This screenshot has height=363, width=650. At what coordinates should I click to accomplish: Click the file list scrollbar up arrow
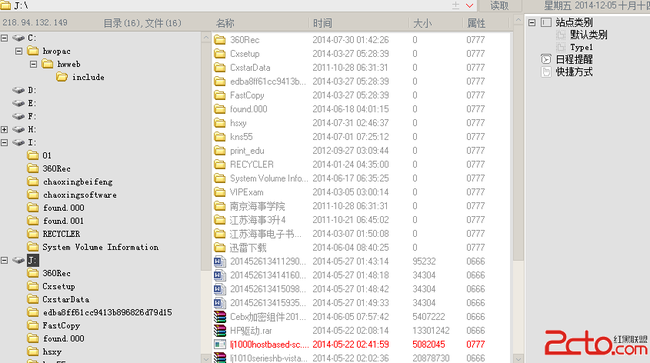[518, 19]
